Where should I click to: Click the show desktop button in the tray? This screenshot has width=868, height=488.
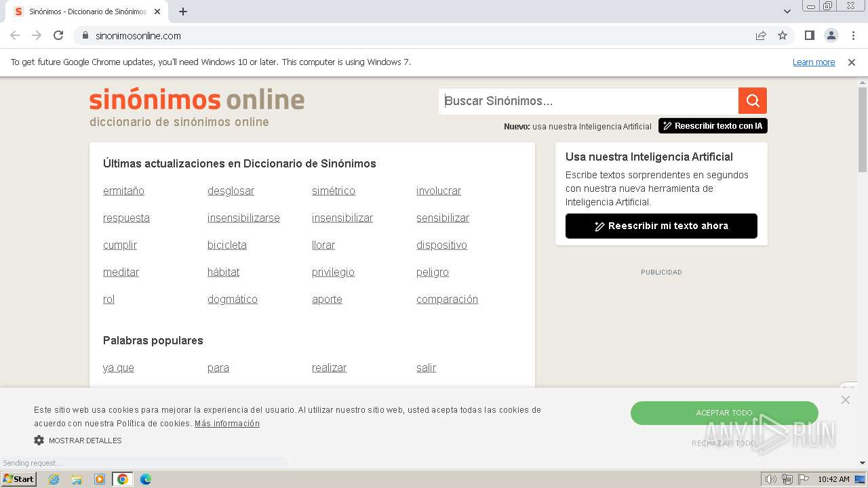click(x=860, y=479)
